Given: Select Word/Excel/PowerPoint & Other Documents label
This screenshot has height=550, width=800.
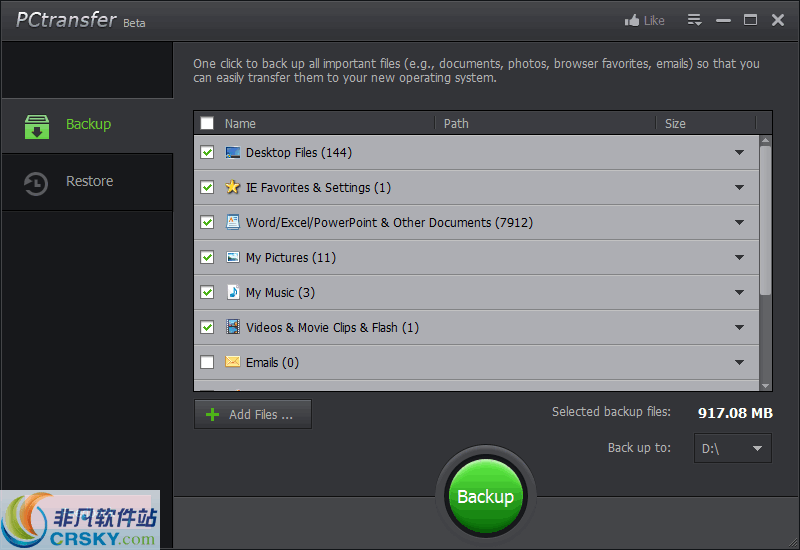Looking at the screenshot, I should click(389, 222).
